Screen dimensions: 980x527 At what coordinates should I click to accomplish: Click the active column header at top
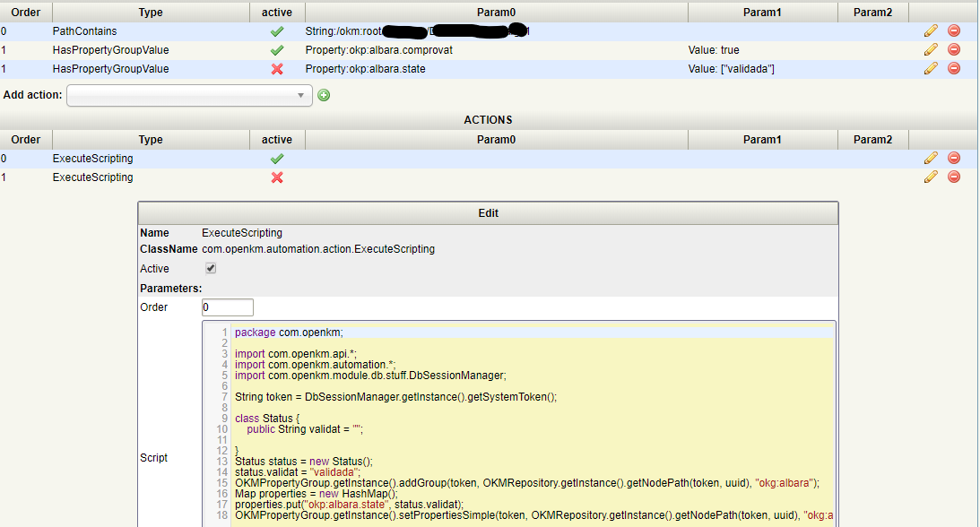click(x=276, y=12)
